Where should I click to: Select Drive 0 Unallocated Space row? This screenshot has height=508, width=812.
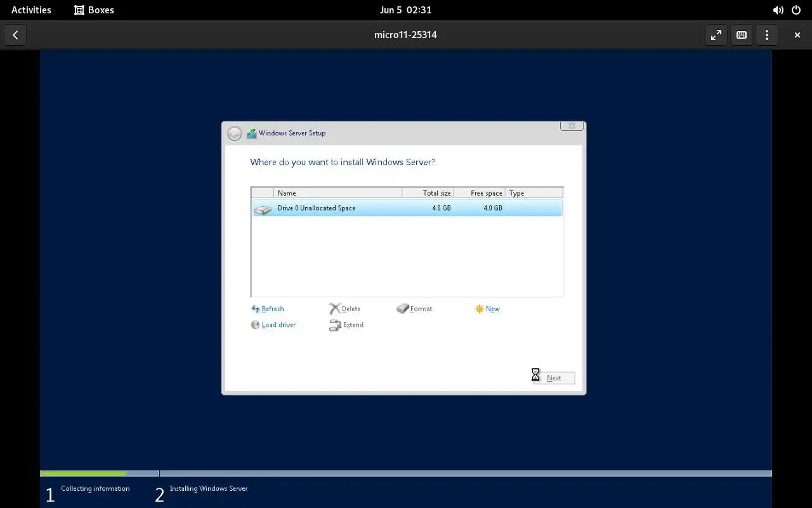tap(407, 208)
